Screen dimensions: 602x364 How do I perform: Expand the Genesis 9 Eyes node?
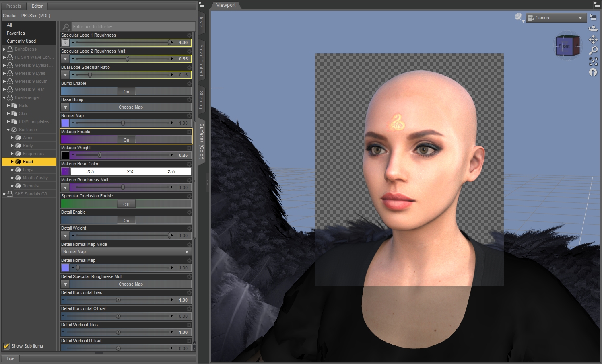[4, 73]
